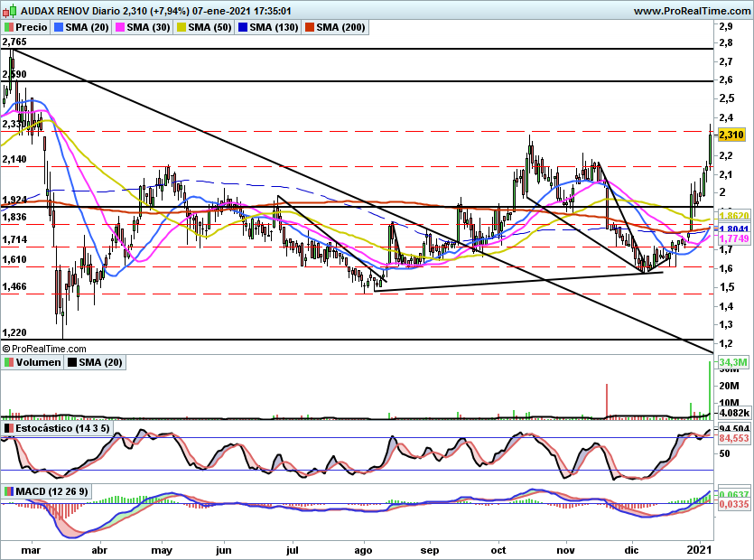
Task: Click the MACD indicator icon
Action: click(x=9, y=490)
